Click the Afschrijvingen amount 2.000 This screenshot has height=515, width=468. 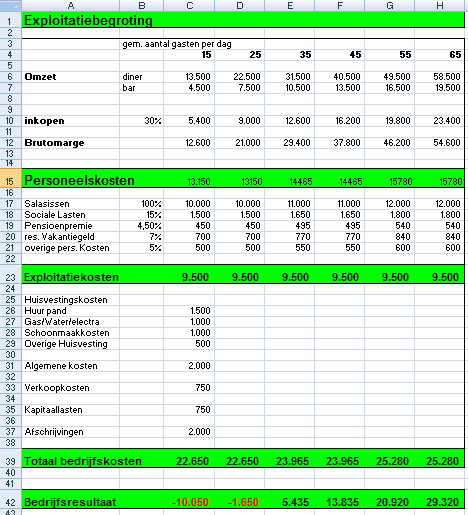(x=189, y=432)
